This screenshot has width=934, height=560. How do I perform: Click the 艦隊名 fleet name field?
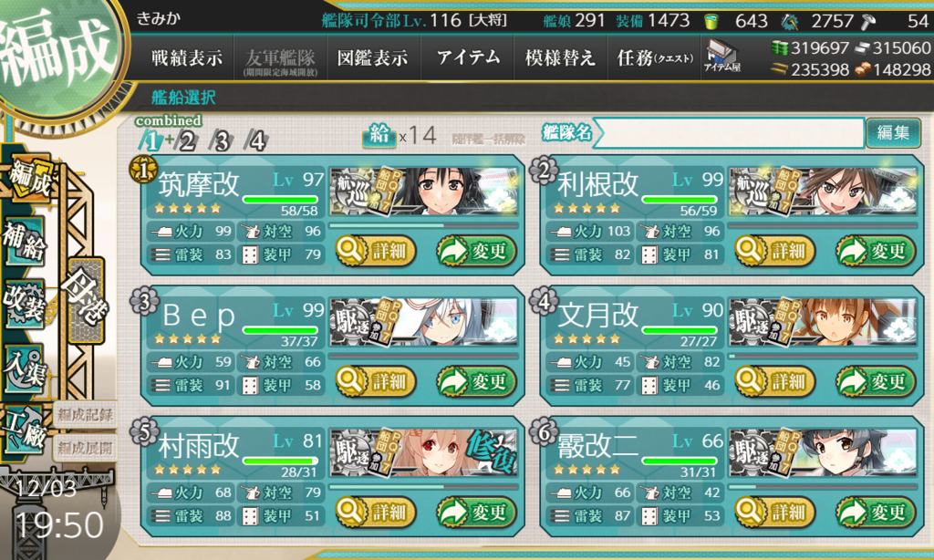pos(729,132)
